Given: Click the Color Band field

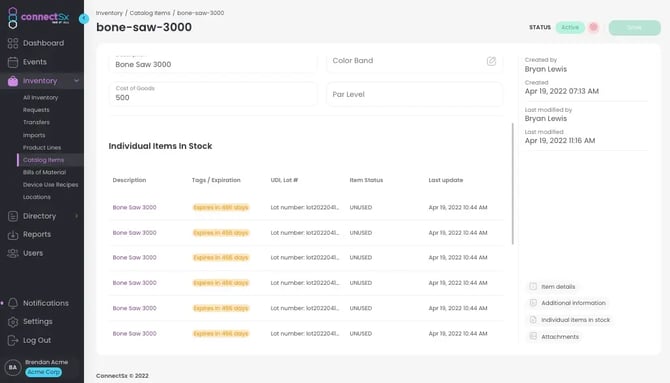Looking at the screenshot, I should [414, 61].
